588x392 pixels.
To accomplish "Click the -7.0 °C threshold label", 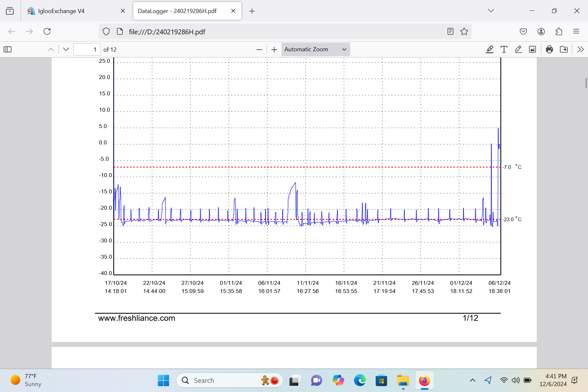I will [512, 167].
